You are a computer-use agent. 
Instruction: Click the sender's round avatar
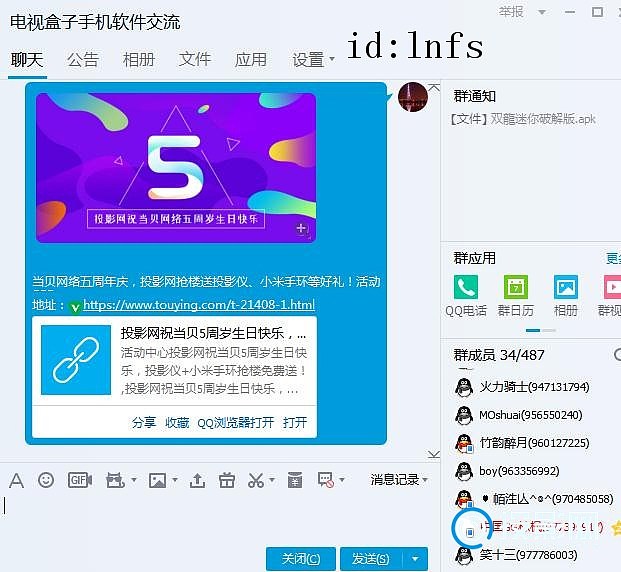coord(413,97)
